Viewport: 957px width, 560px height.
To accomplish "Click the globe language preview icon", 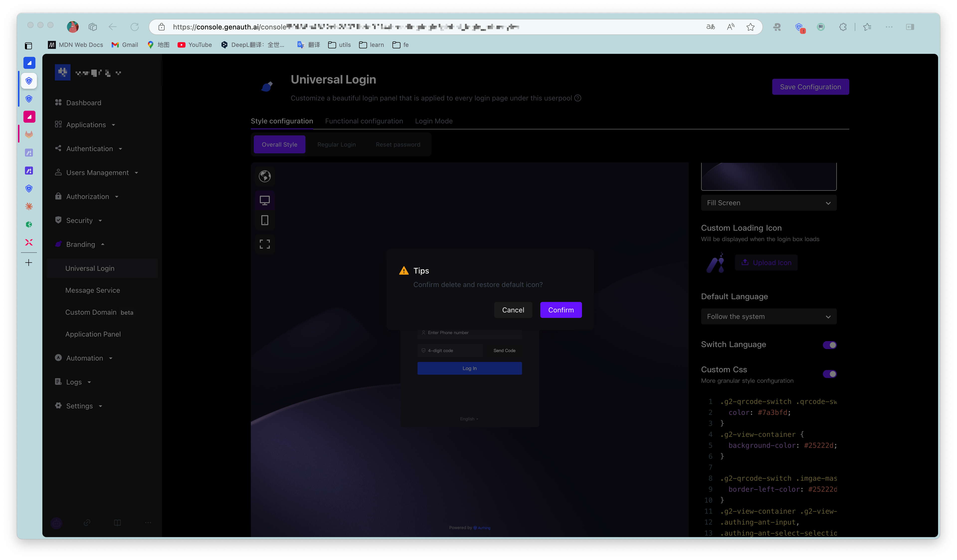I will pyautogui.click(x=265, y=176).
